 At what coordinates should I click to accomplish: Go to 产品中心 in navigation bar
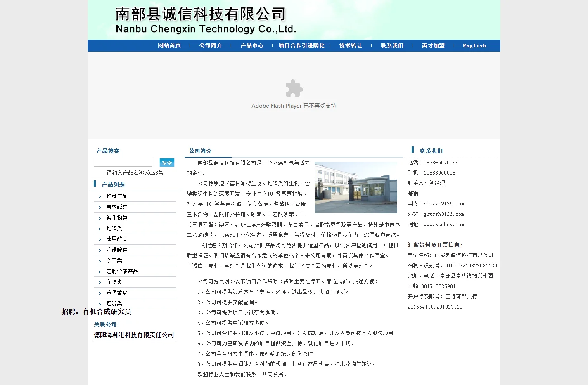point(252,46)
